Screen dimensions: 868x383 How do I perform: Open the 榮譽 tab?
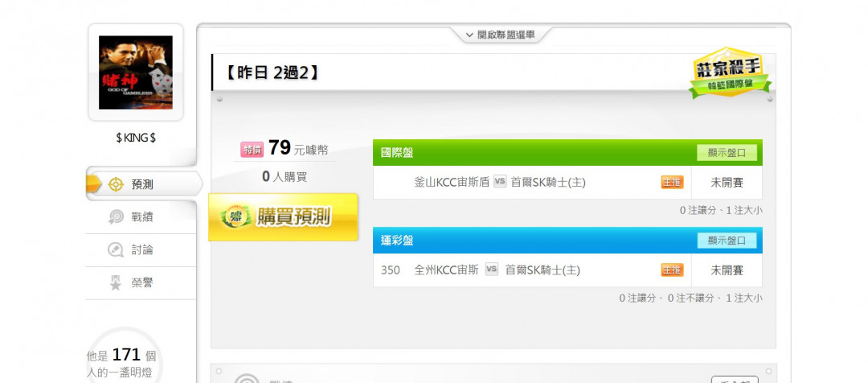pyautogui.click(x=141, y=282)
